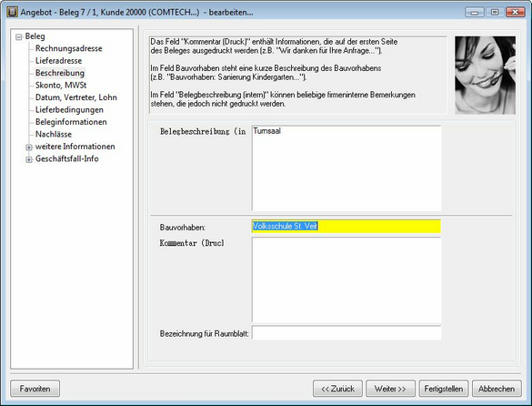Expand the Geschäftsfall-Info node

[x=29, y=159]
